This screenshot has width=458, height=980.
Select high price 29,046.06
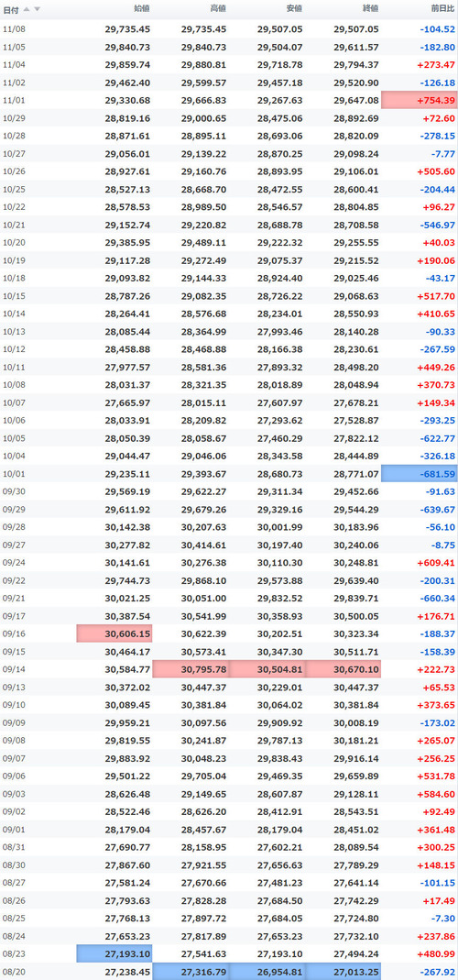point(203,456)
